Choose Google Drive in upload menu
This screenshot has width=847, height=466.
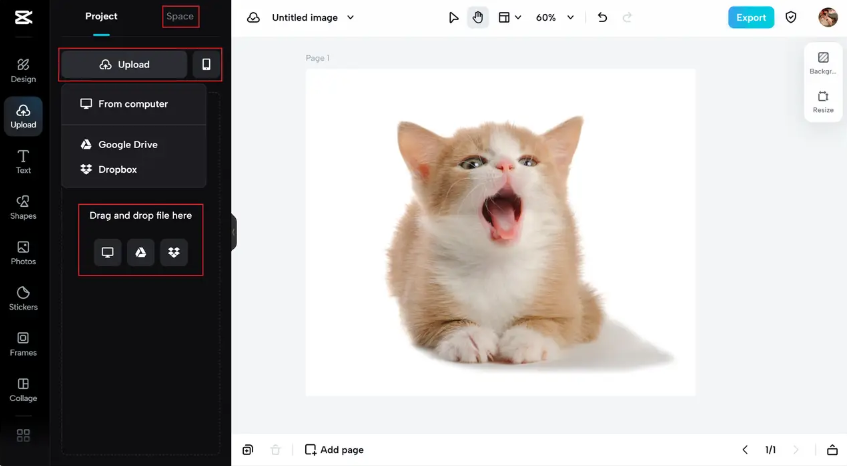point(133,144)
